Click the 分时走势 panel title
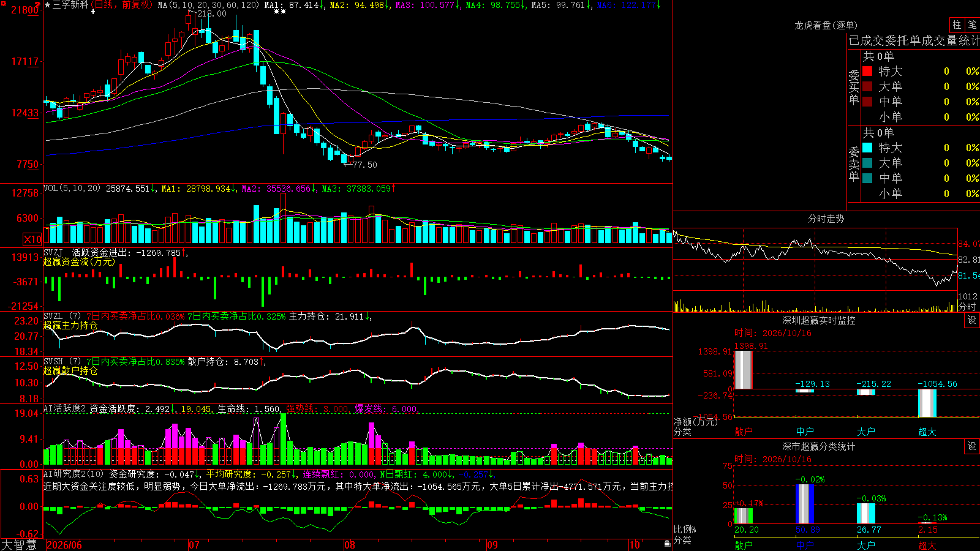The height and width of the screenshot is (551, 980). (x=826, y=219)
